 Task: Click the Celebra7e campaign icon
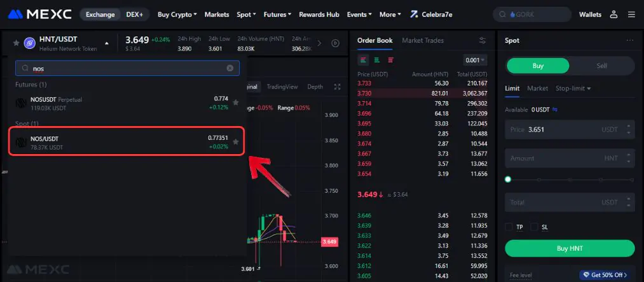click(x=414, y=15)
